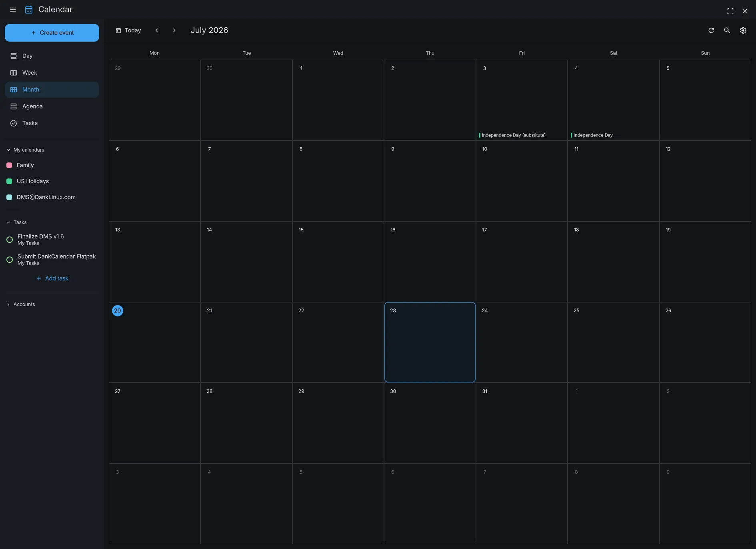Switch to Week view
Screen dimensions: 756x549
click(52, 73)
